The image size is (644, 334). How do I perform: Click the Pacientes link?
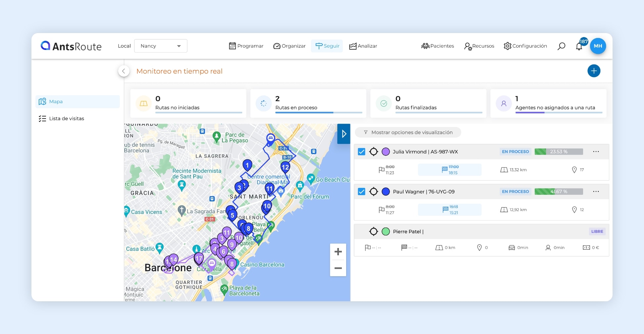click(x=437, y=46)
